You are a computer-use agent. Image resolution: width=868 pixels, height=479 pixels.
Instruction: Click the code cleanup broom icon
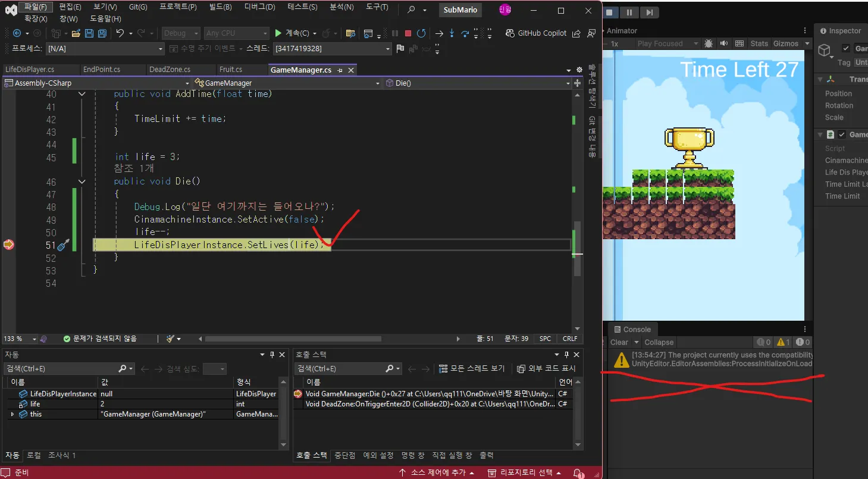171,339
